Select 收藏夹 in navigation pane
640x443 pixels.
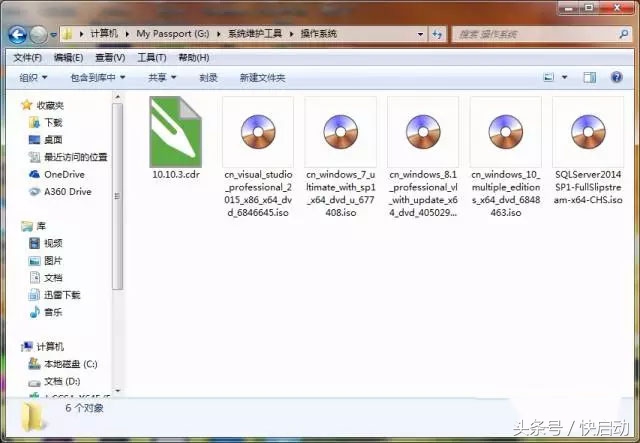tap(50, 105)
